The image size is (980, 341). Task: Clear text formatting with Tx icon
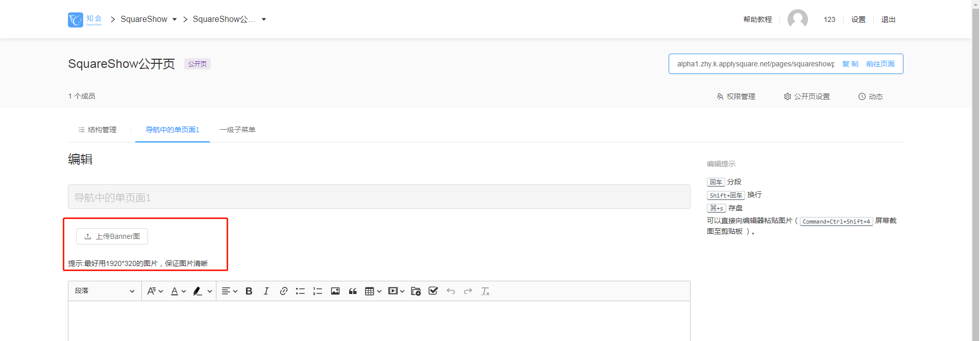point(485,291)
